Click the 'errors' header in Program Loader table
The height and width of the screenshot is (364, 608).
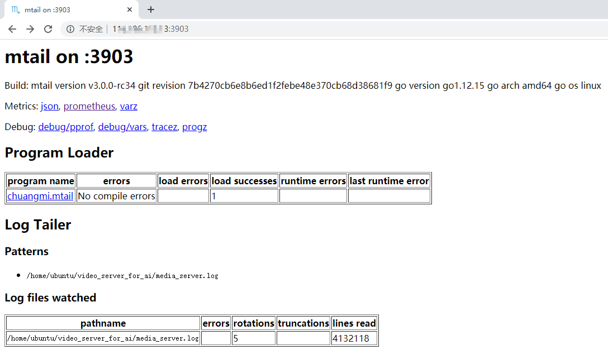tap(117, 181)
